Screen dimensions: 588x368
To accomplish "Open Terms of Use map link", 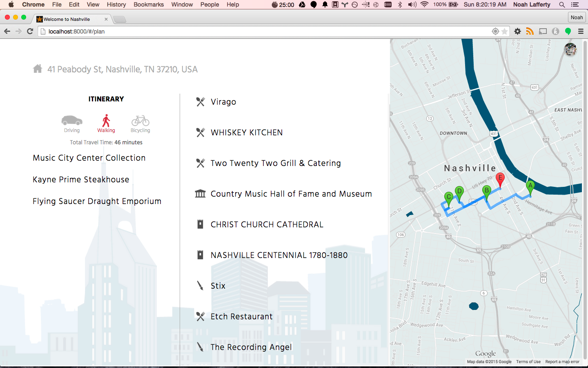I will pos(528,362).
